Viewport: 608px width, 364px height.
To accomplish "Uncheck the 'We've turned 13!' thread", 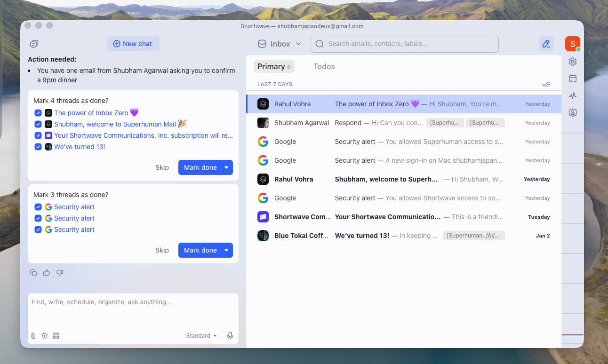I will tap(38, 146).
